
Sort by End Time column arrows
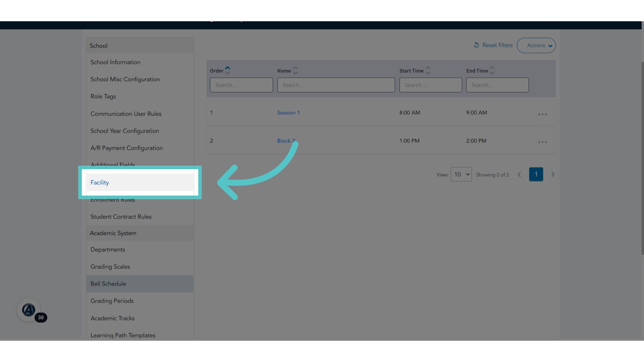coord(492,70)
